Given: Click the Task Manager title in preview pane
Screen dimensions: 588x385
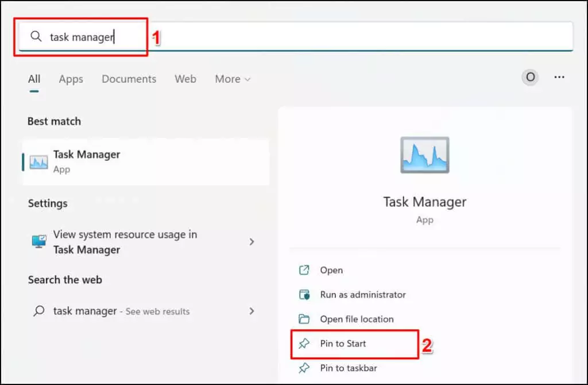Looking at the screenshot, I should (425, 202).
